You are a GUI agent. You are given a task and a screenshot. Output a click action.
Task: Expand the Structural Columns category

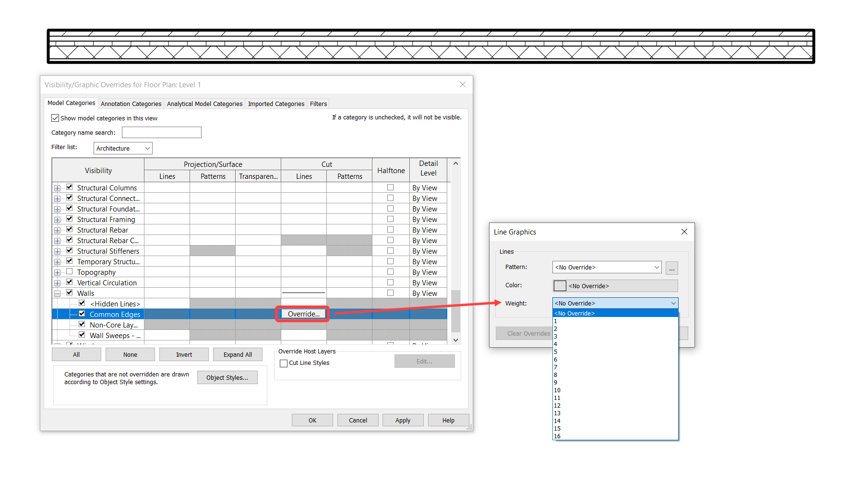[57, 187]
